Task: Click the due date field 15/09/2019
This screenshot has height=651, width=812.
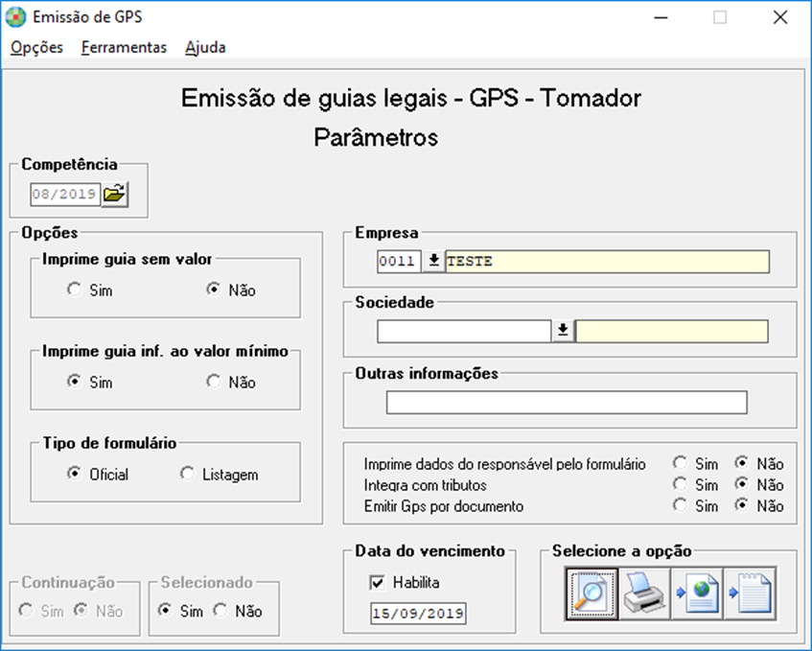Action: click(x=418, y=614)
